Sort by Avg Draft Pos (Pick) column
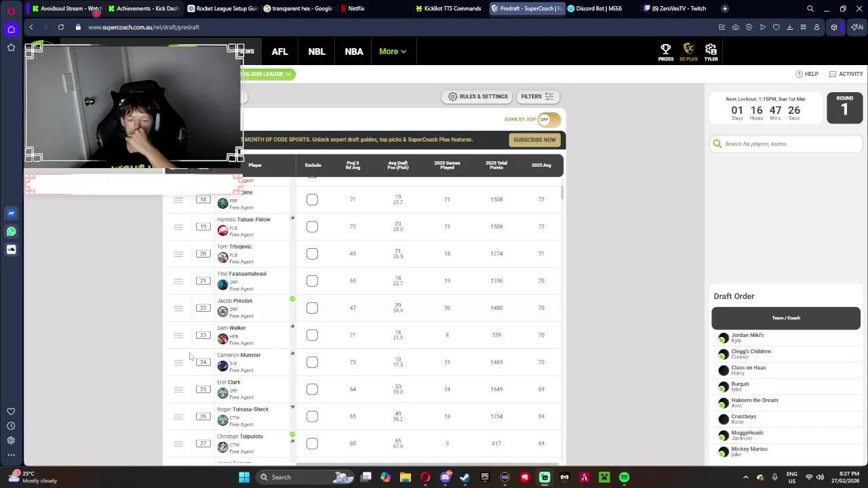This screenshot has width=868, height=488. pos(398,165)
